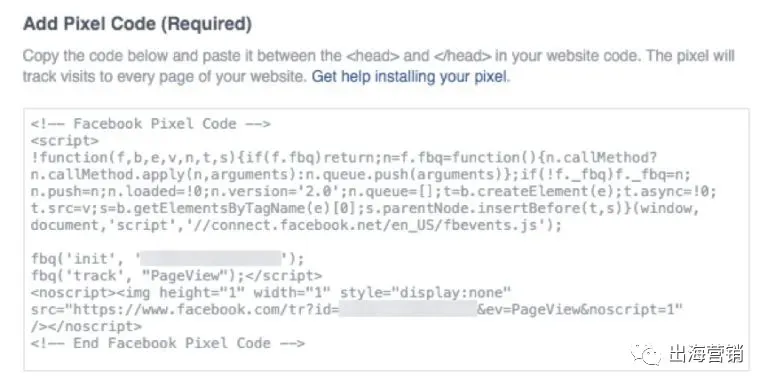Click the getElementsByTagName code line

pyautogui.click(x=365, y=209)
